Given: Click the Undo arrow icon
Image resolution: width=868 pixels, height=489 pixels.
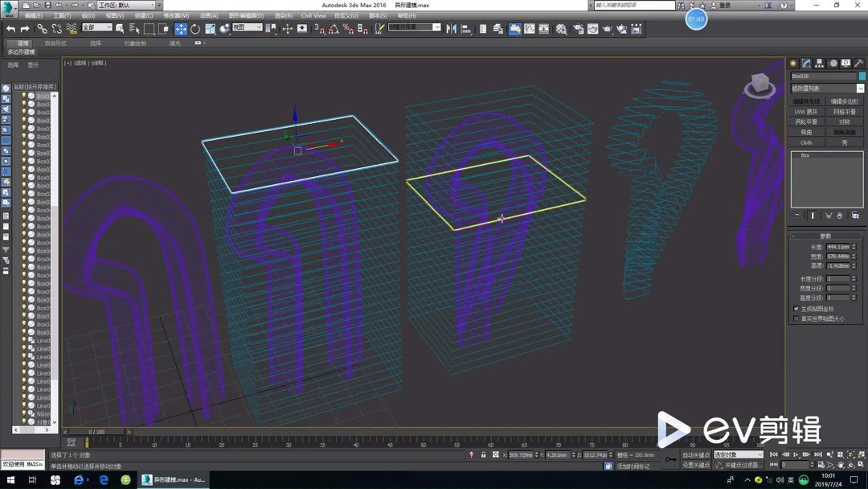Looking at the screenshot, I should click(11, 29).
